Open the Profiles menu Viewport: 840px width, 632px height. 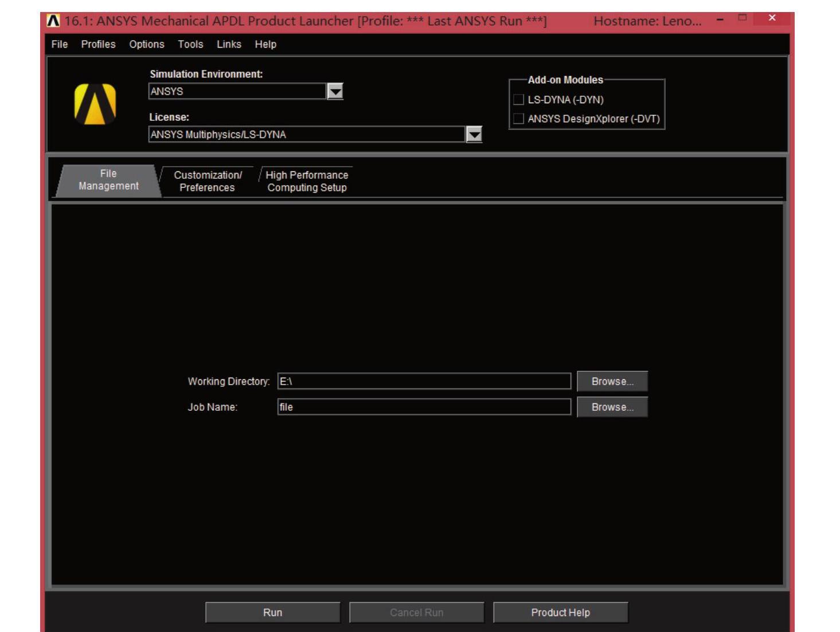[x=98, y=44]
